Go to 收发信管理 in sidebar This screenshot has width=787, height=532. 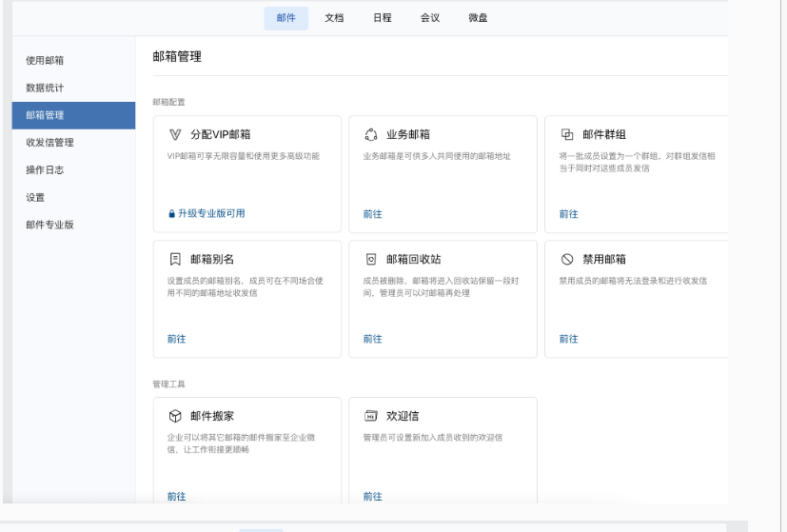pos(49,143)
